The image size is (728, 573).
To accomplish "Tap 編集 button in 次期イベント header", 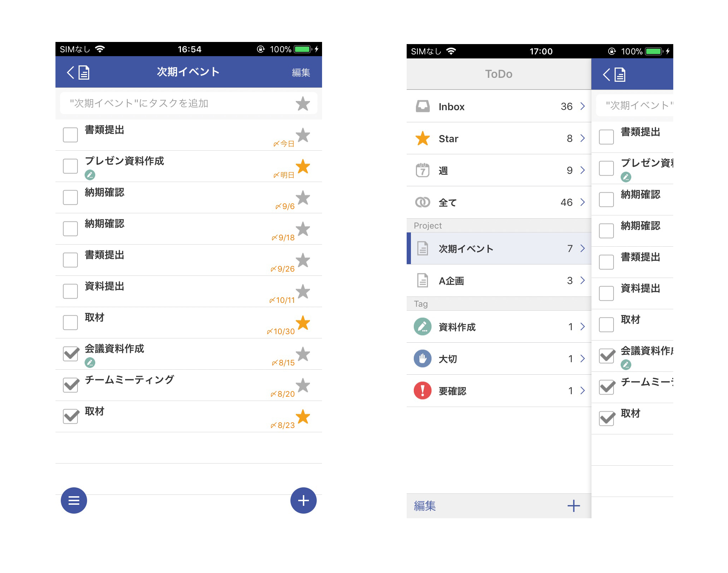I will pyautogui.click(x=301, y=74).
